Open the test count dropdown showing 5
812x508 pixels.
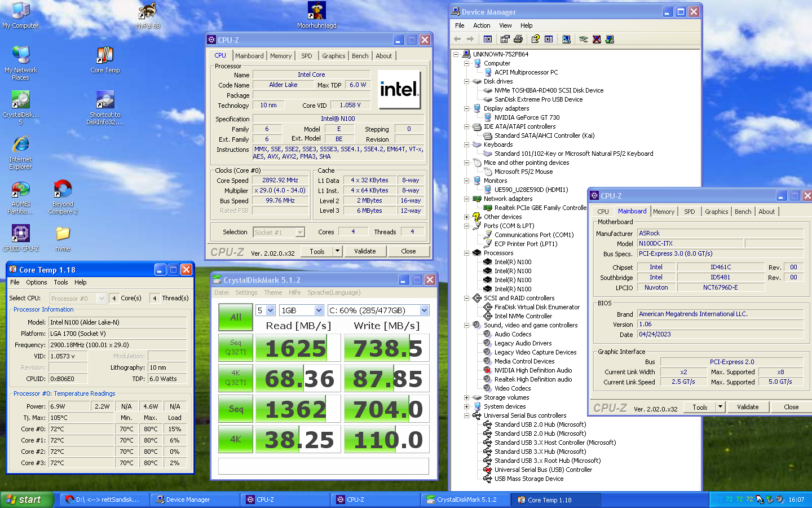(270, 310)
